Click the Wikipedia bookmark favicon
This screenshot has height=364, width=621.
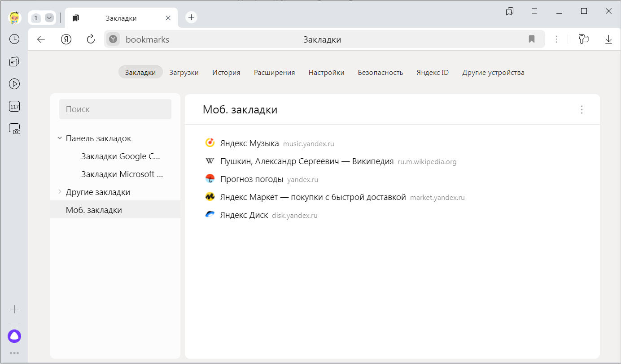pyautogui.click(x=210, y=161)
